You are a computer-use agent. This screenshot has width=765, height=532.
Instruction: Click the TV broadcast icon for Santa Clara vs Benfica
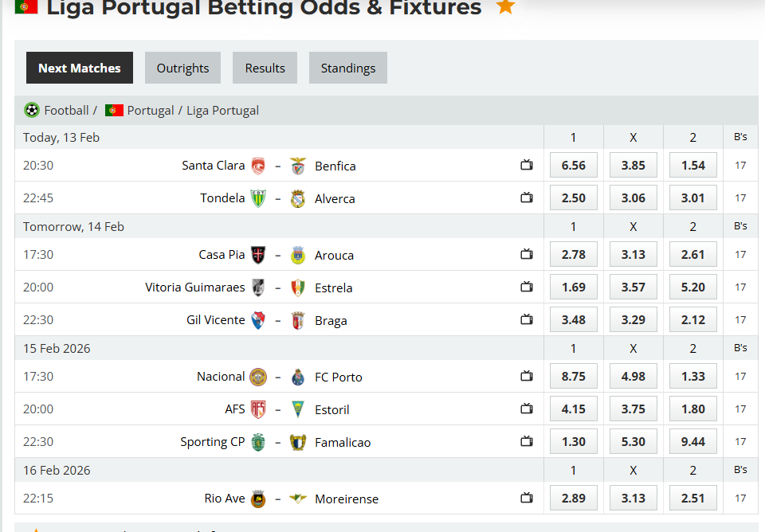coord(526,165)
